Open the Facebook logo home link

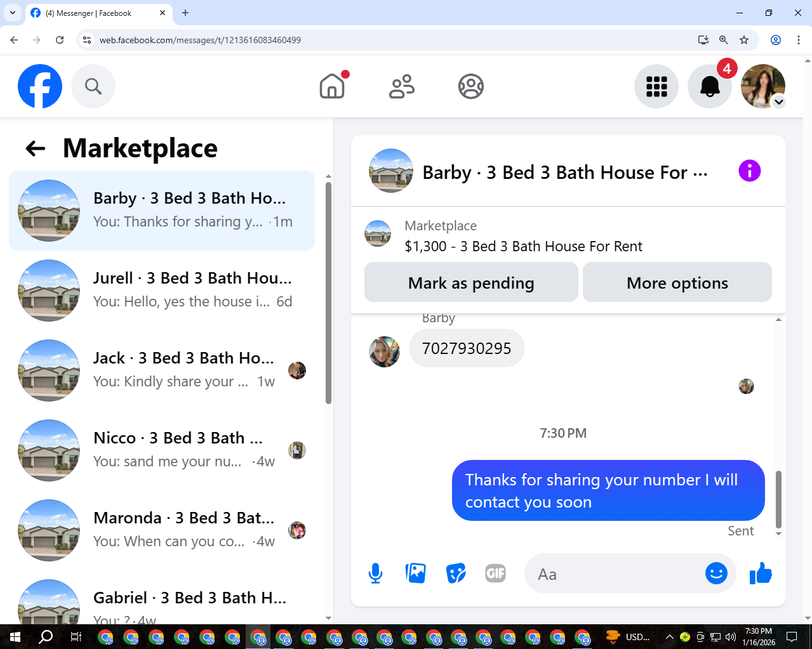(40, 86)
